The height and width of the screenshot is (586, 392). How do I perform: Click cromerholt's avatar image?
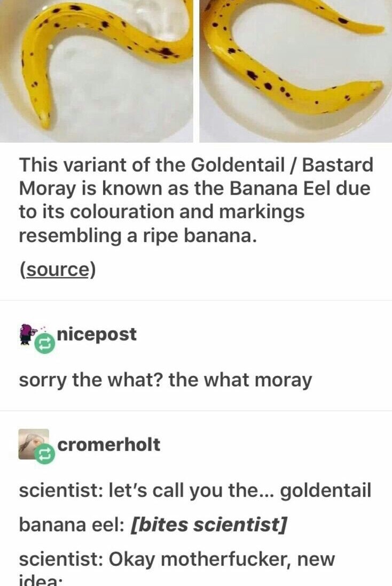34,444
